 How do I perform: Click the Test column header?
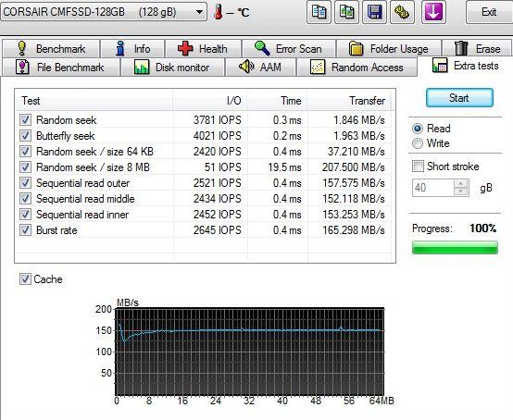click(x=94, y=100)
